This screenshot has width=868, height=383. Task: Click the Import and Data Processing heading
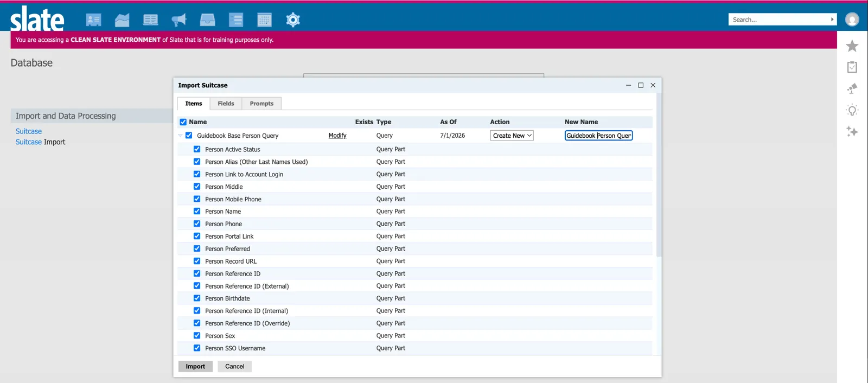coord(66,116)
